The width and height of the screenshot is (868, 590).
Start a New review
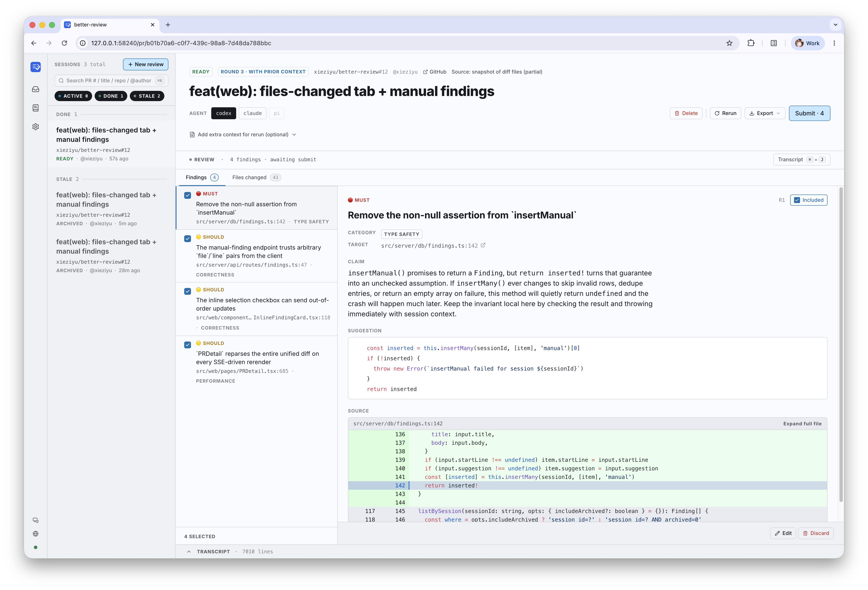tap(146, 64)
